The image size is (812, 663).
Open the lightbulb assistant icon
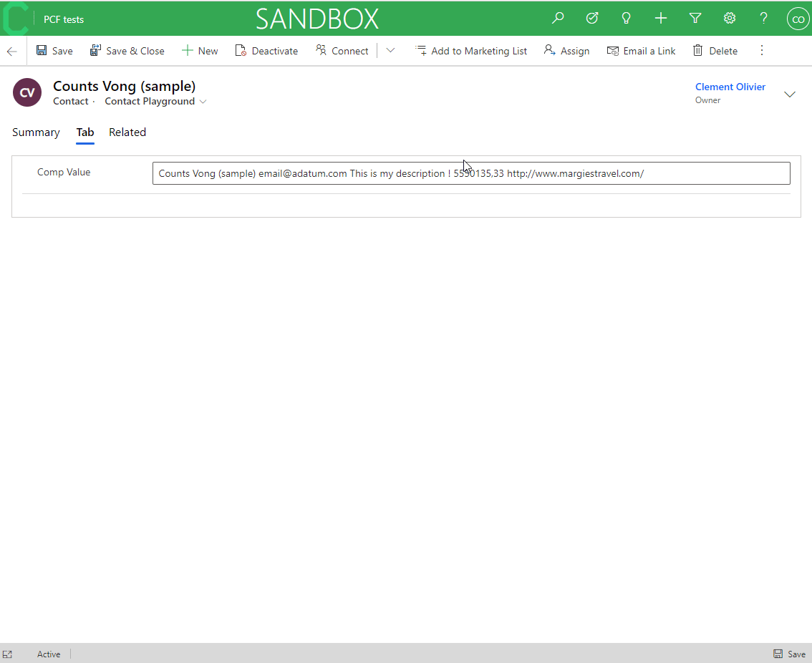click(626, 19)
